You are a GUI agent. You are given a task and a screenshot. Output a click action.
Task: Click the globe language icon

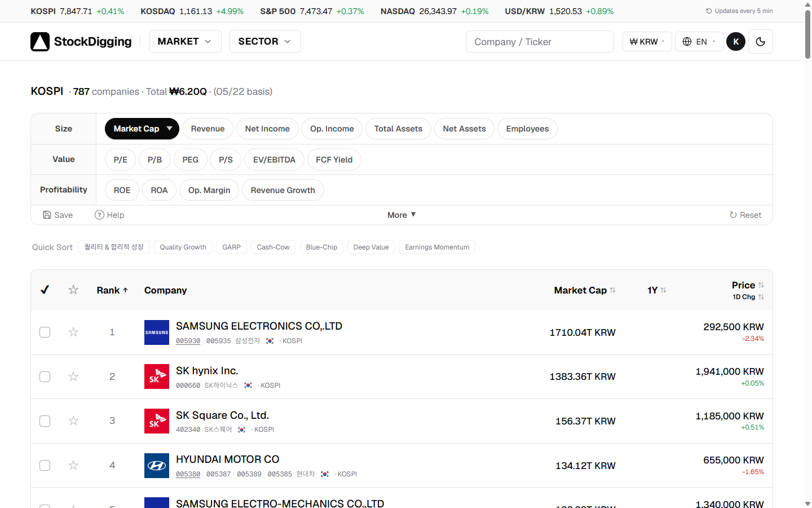click(687, 42)
